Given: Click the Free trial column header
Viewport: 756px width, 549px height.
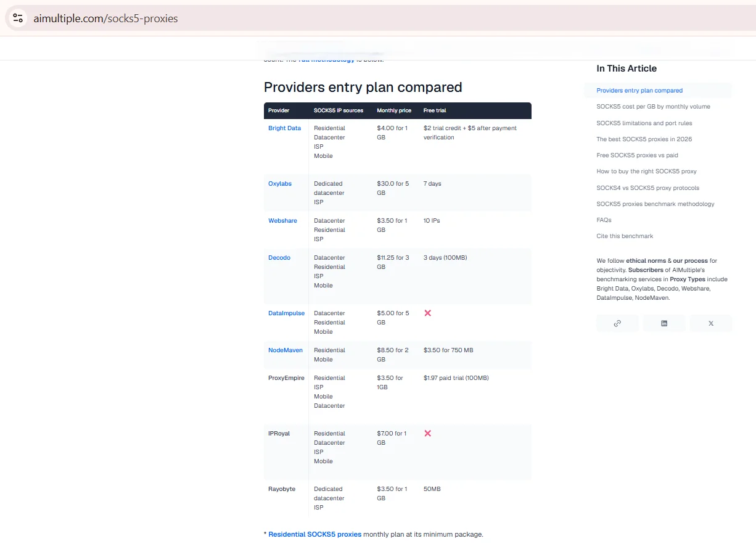Looking at the screenshot, I should click(x=435, y=110).
